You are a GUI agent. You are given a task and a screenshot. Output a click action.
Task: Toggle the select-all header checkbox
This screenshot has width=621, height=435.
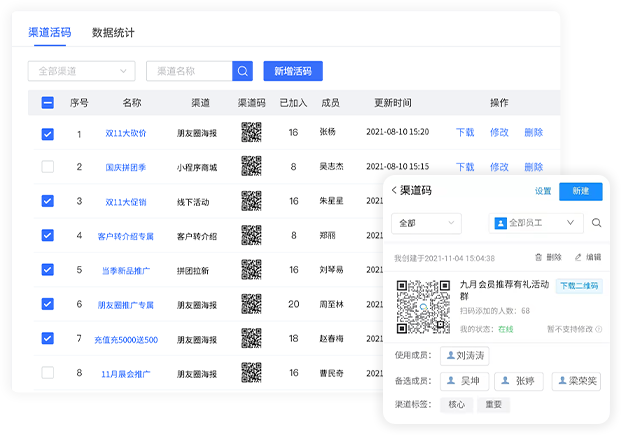[48, 103]
